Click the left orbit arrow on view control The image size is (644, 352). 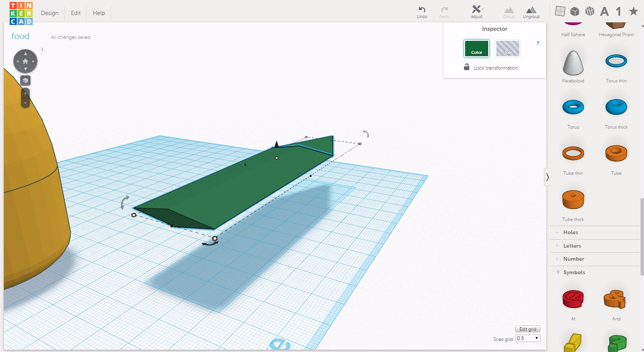tap(17, 61)
